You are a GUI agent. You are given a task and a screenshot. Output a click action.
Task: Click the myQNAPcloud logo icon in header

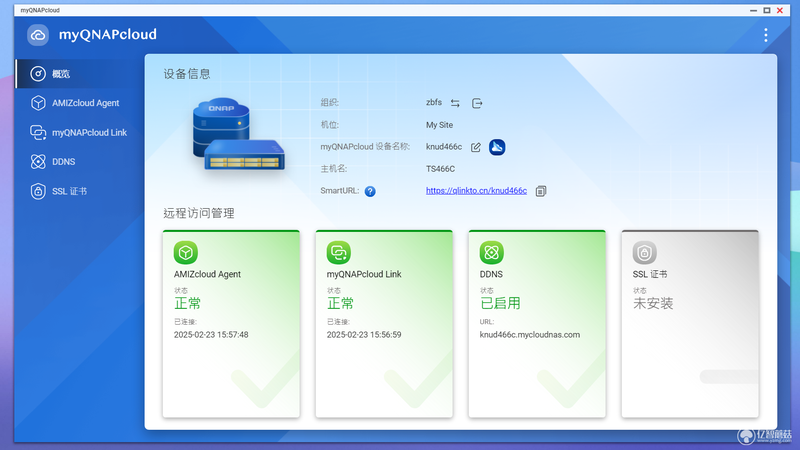point(38,35)
